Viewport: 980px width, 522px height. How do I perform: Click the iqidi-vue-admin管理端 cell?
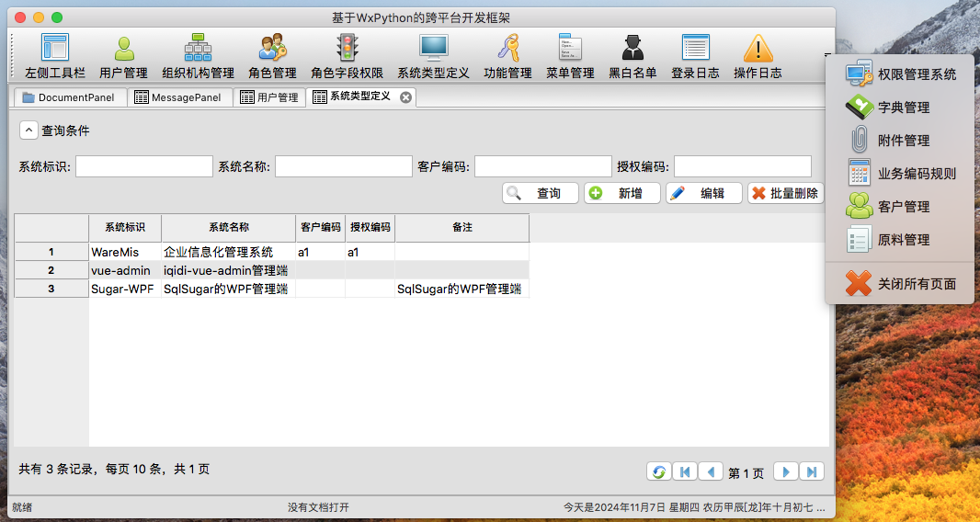pyautogui.click(x=229, y=270)
